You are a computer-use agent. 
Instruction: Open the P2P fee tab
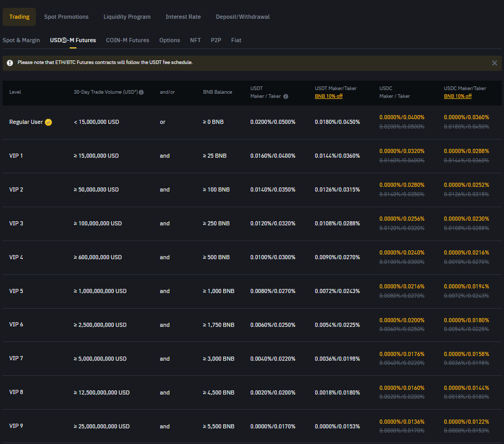click(216, 40)
